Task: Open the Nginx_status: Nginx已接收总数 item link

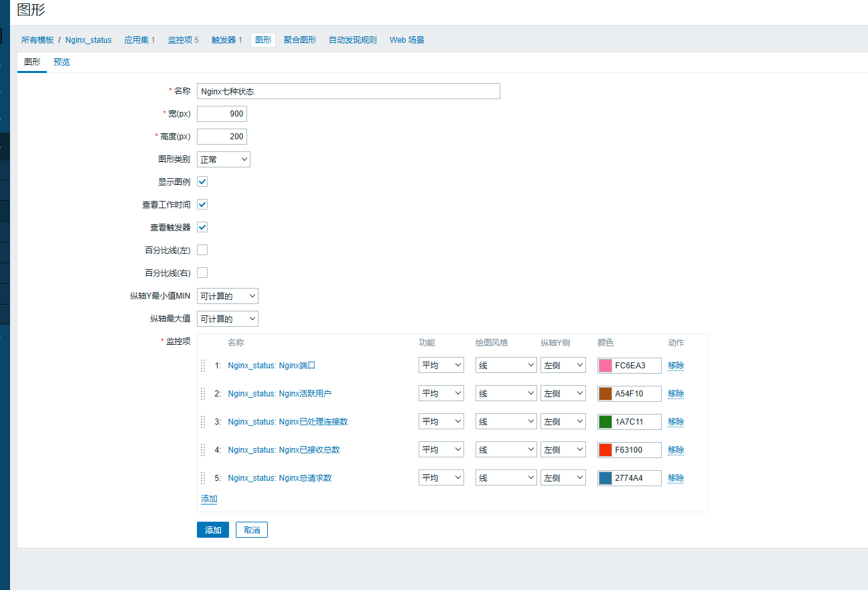Action: pyautogui.click(x=284, y=450)
